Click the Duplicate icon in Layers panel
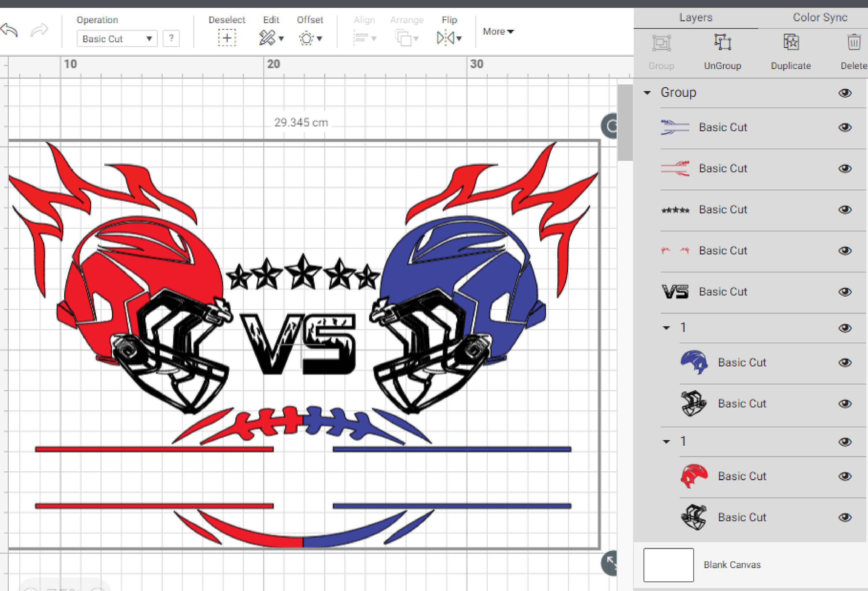This screenshot has height=591, width=868. pyautogui.click(x=791, y=43)
